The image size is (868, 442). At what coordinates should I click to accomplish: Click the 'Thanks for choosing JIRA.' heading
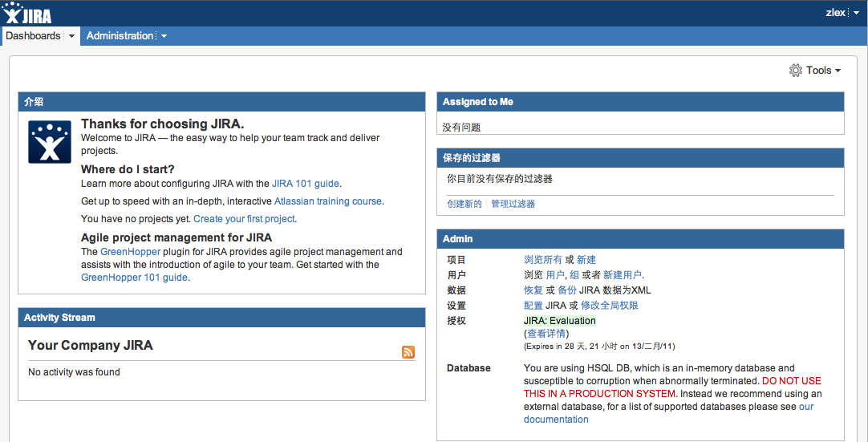tap(163, 124)
